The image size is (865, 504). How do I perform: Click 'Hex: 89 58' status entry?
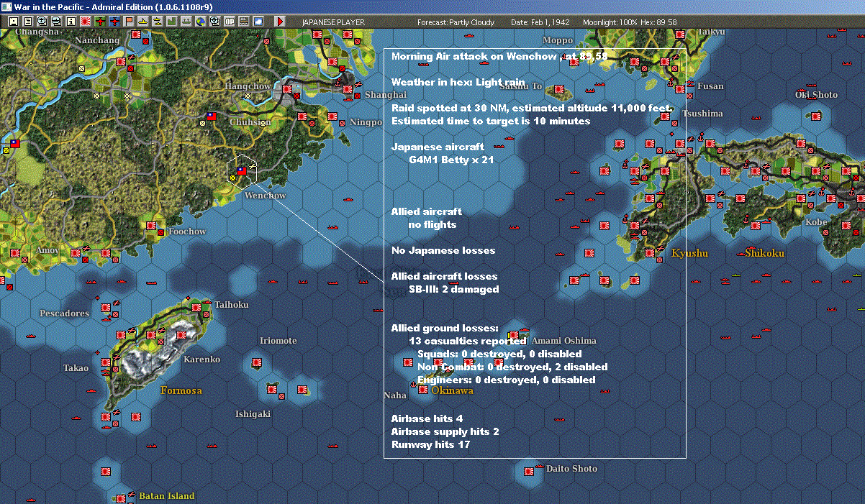(x=659, y=22)
